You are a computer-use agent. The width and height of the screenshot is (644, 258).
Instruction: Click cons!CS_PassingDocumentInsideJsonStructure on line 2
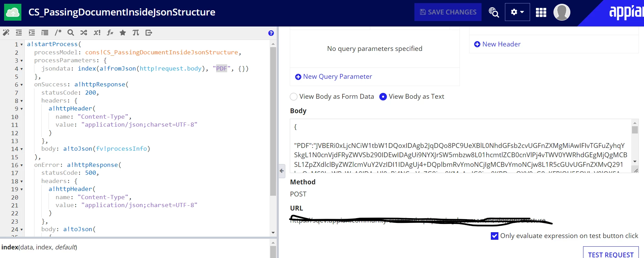(x=161, y=52)
